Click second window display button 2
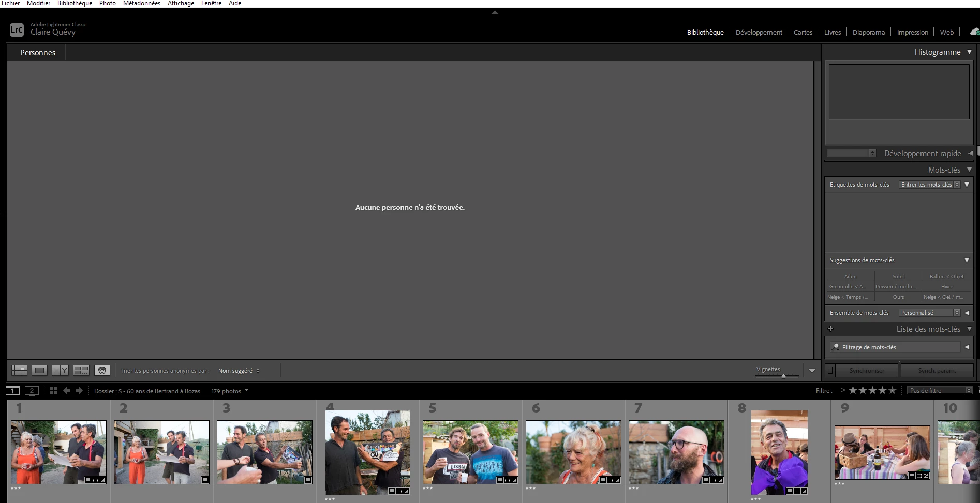This screenshot has height=503, width=980. tap(32, 391)
